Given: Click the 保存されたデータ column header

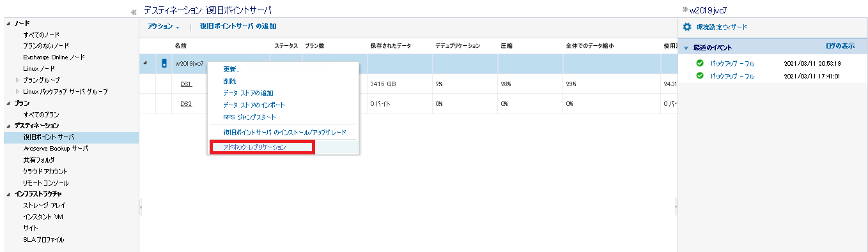Looking at the screenshot, I should 391,46.
